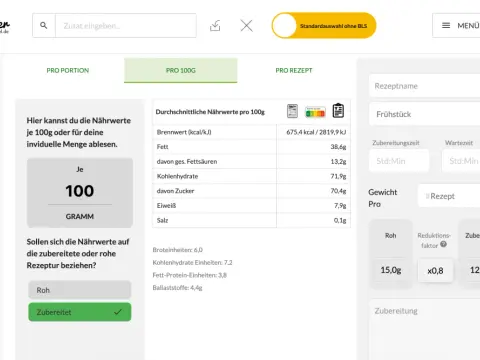Image resolution: width=480 pixels, height=360 pixels.
Task: Click the search magnifier icon
Action: pyautogui.click(x=44, y=25)
